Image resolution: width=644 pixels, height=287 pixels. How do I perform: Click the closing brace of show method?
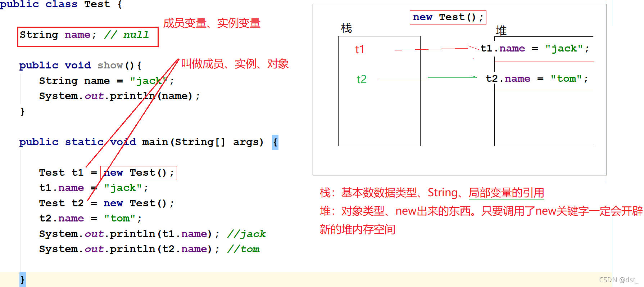[x=22, y=112]
